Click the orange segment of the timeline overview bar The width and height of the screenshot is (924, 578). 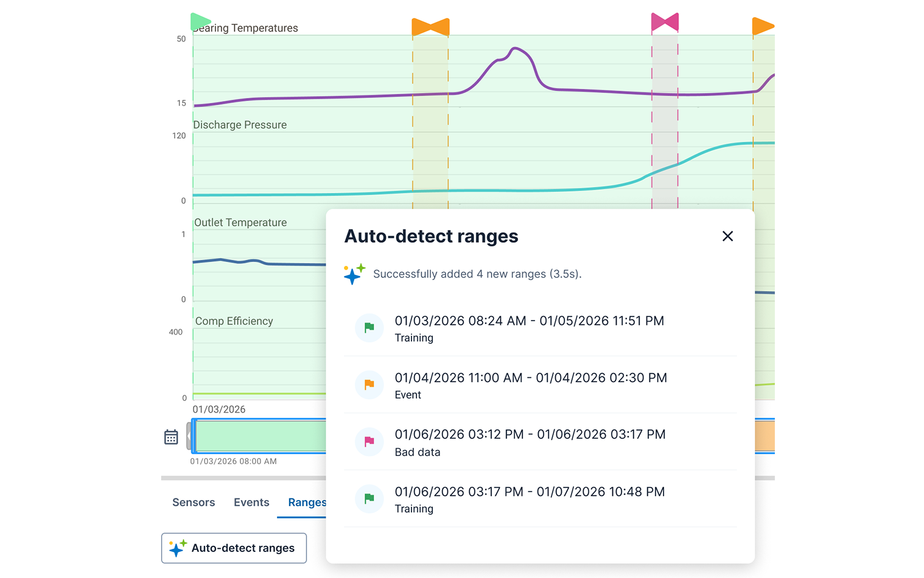tap(765, 436)
